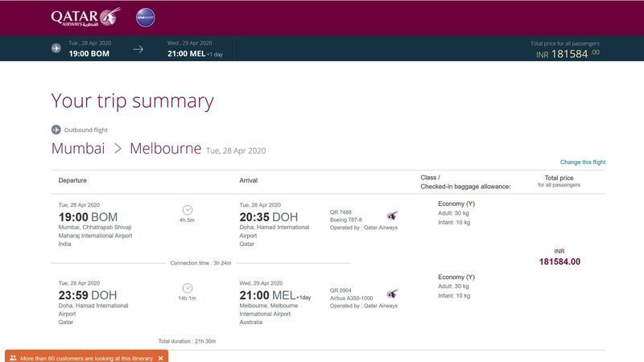This screenshot has height=362, width=644.
Task: Click the Departure column header
Action: [72, 180]
